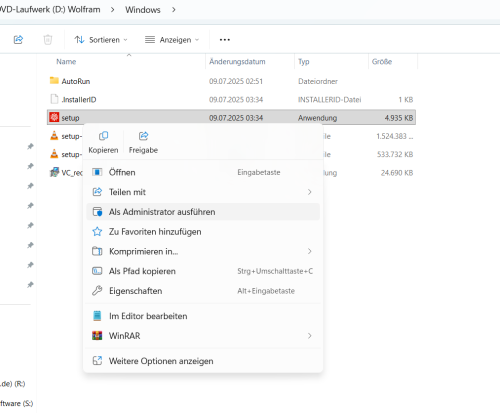Click Weitere Optionen anzeigen
The width and height of the screenshot is (500, 413).
[203, 361]
